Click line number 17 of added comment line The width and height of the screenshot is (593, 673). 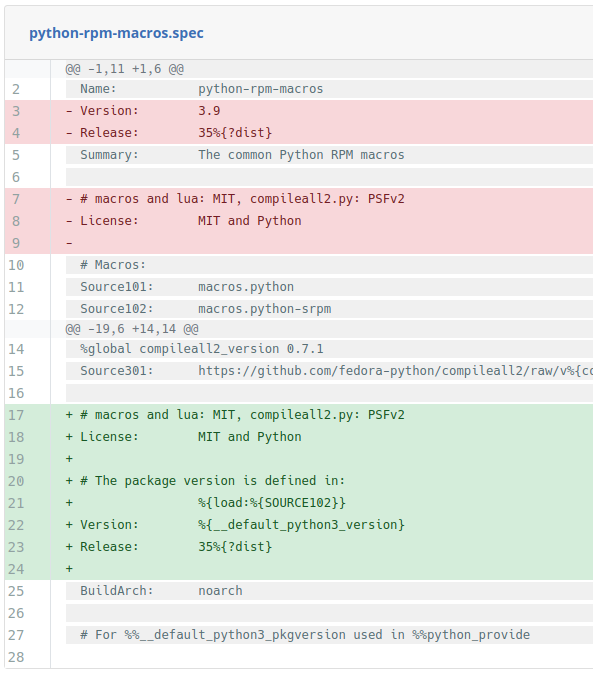tap(16, 415)
